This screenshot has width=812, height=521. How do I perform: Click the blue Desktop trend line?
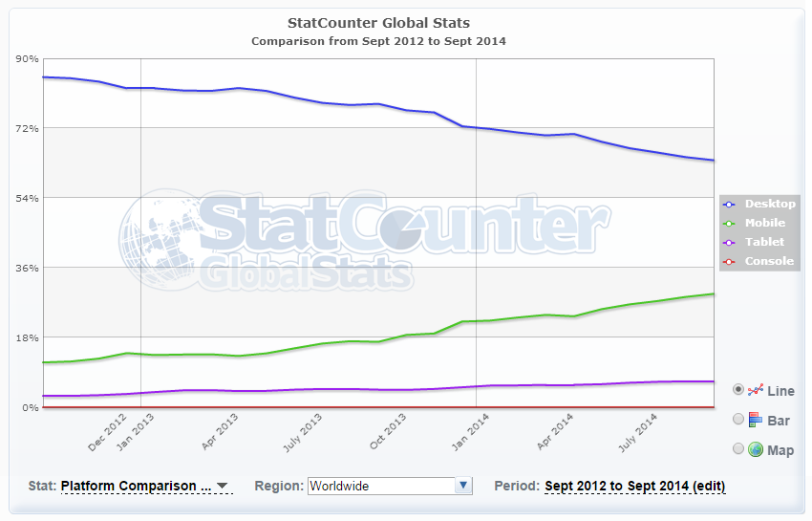click(x=382, y=104)
